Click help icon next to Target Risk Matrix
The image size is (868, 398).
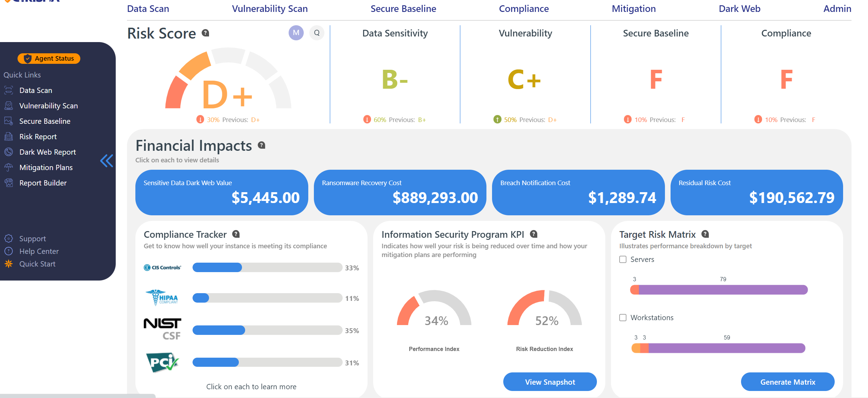705,234
